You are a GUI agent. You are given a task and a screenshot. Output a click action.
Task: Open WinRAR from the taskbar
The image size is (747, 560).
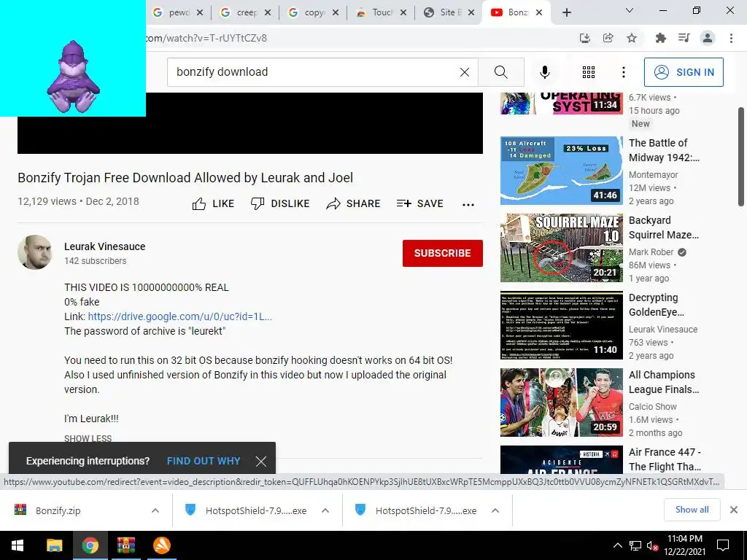point(125,545)
